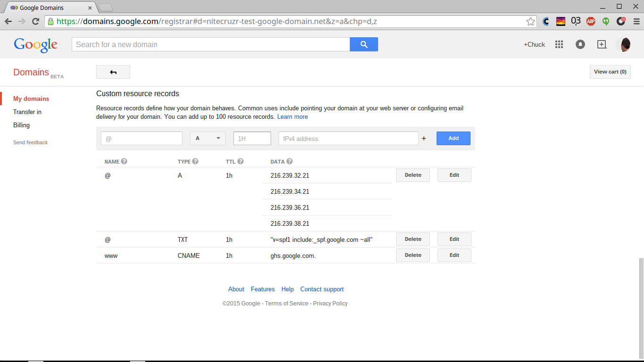Image resolution: width=644 pixels, height=362 pixels.
Task: Click the View cart (0) button
Action: coord(610,72)
